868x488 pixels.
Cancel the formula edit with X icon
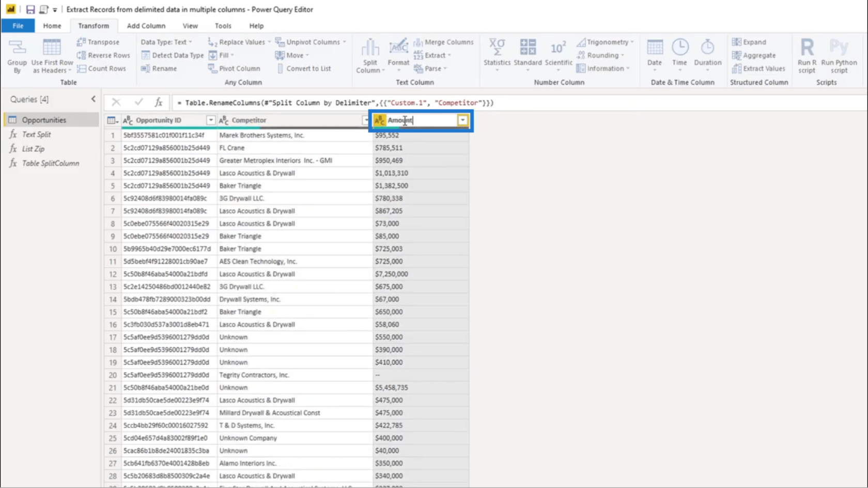116,102
